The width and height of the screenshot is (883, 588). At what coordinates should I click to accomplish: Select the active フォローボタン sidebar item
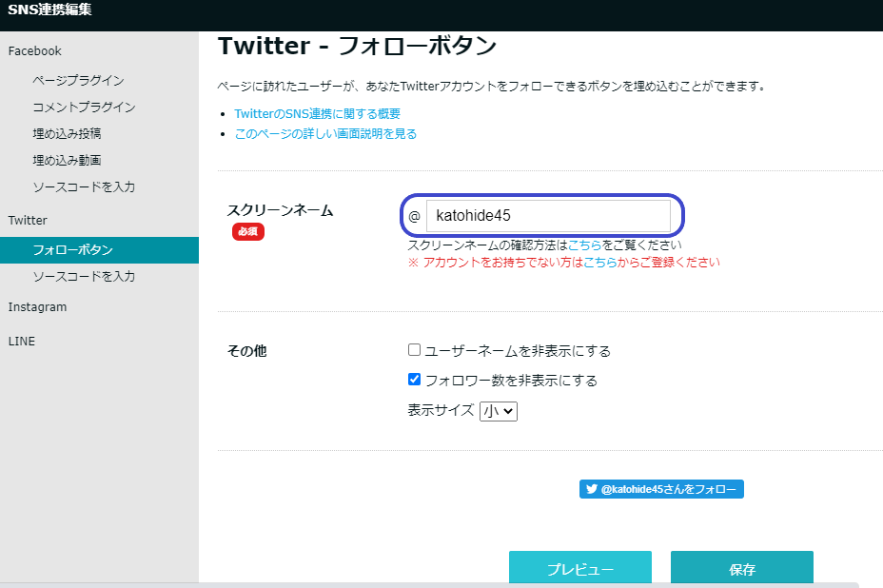[99, 250]
